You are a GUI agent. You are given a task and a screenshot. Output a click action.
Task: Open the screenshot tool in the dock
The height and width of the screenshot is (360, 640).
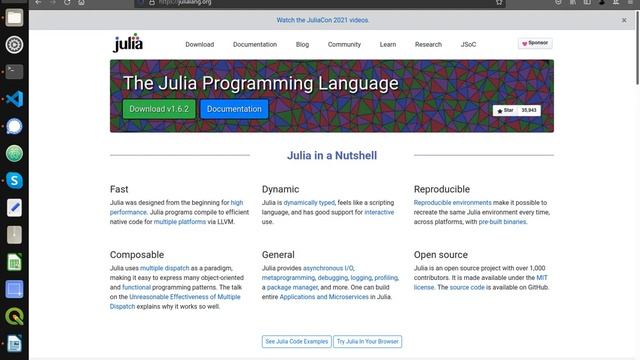point(14,289)
